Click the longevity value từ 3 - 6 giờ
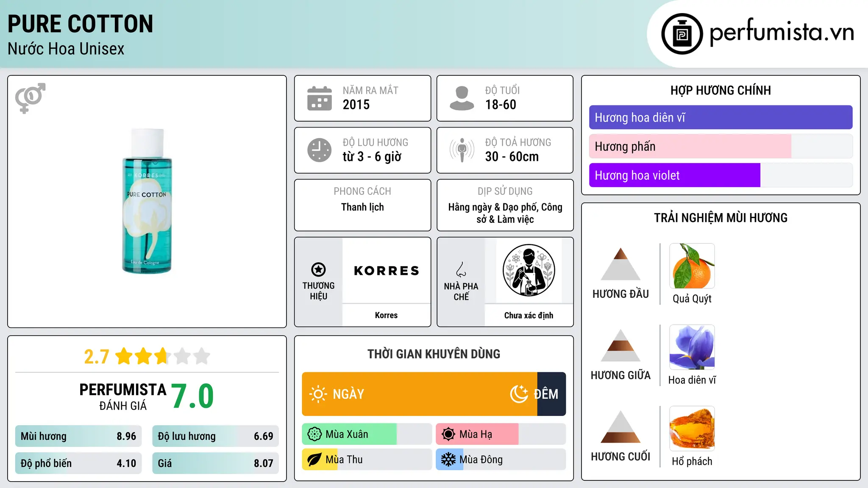 click(x=372, y=157)
